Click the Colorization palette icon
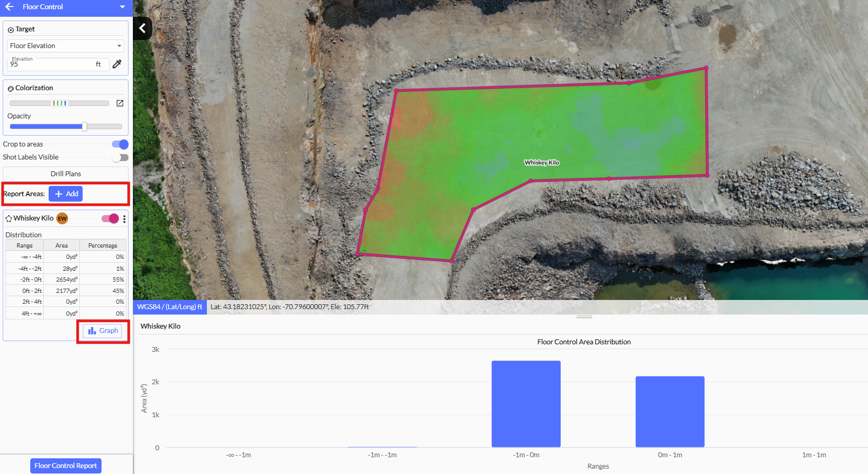Image resolution: width=868 pixels, height=474 pixels. (11, 89)
